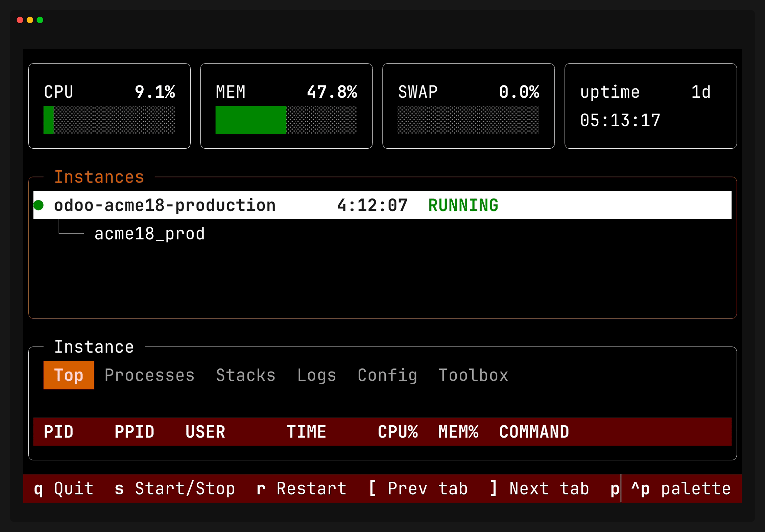Click the RUNNING status text

463,205
